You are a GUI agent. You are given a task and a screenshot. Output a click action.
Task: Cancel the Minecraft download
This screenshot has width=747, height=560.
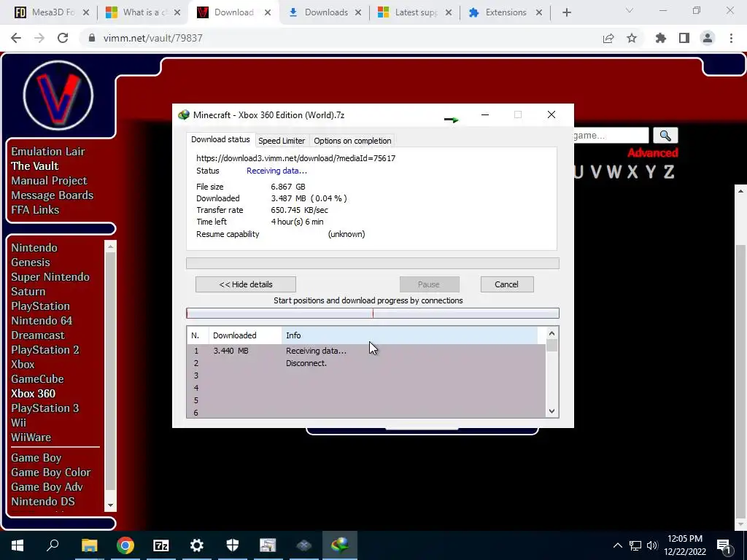click(507, 284)
